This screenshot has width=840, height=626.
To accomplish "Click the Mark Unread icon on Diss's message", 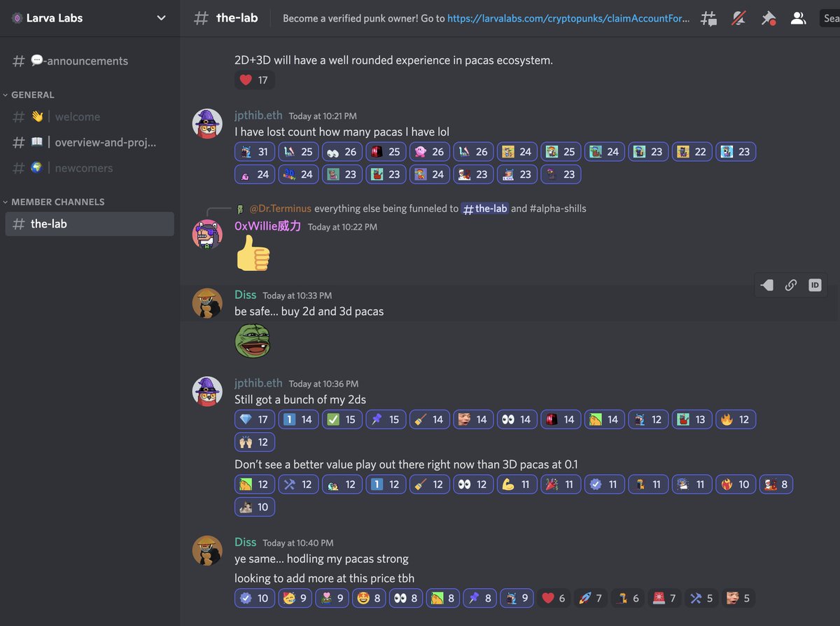I will [x=767, y=285].
